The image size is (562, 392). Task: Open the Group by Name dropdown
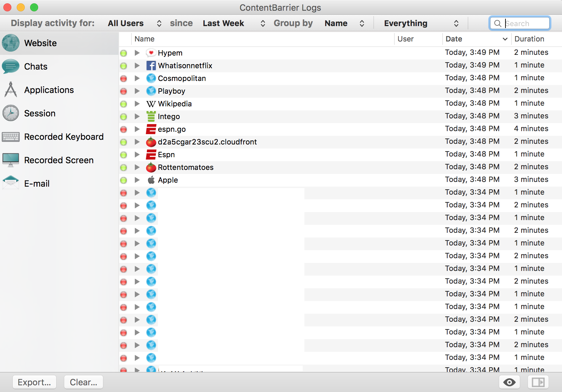coord(344,23)
